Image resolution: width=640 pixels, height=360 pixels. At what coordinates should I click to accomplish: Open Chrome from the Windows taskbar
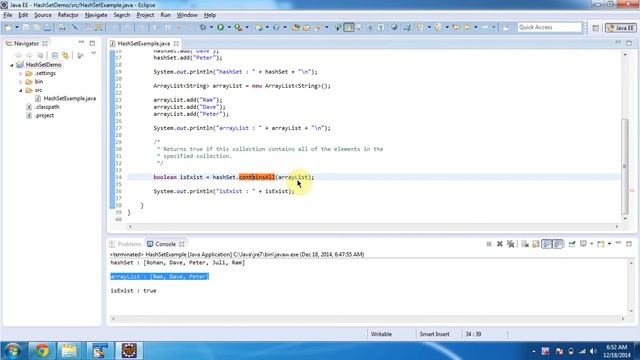pos(42,351)
